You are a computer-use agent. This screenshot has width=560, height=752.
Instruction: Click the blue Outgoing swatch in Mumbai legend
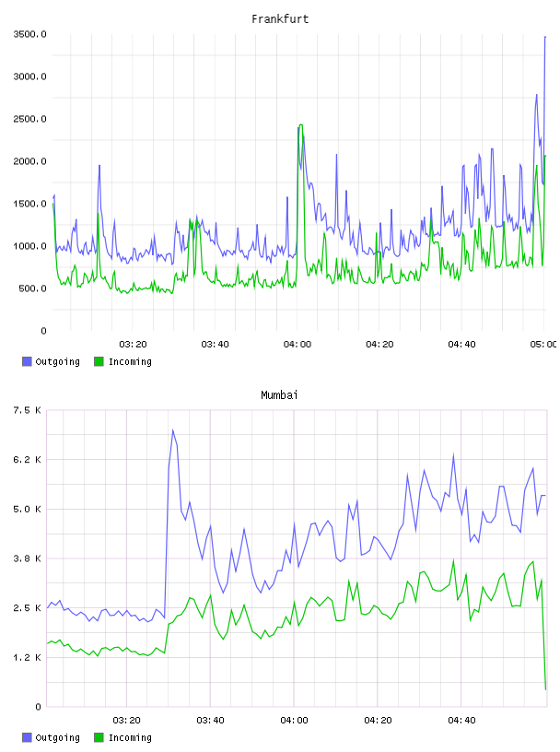point(27,737)
